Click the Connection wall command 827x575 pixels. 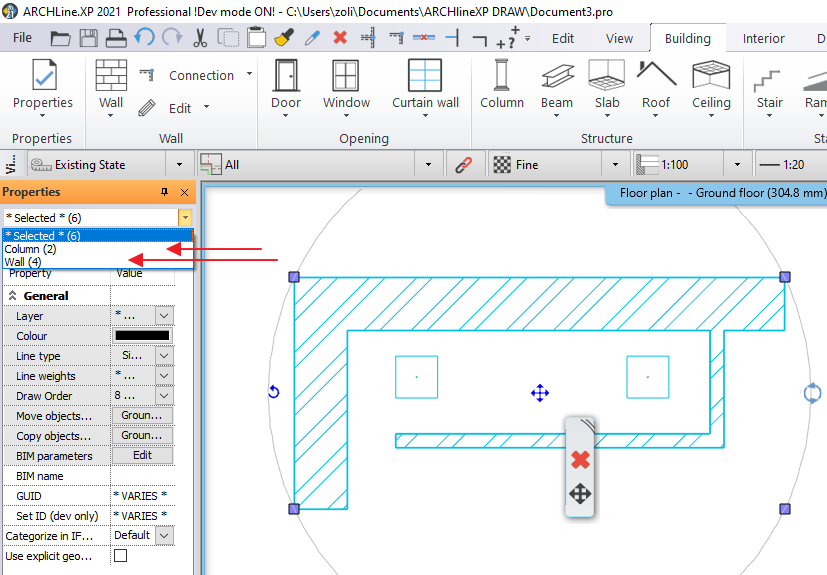pos(200,75)
